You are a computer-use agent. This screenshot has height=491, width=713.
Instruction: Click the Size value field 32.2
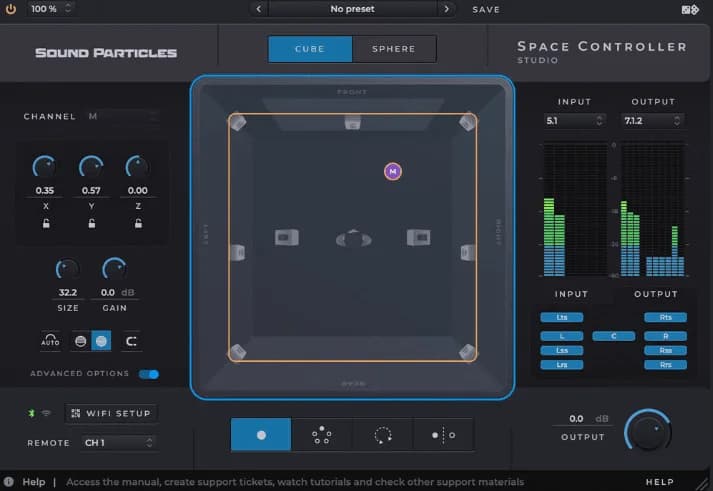[68, 292]
